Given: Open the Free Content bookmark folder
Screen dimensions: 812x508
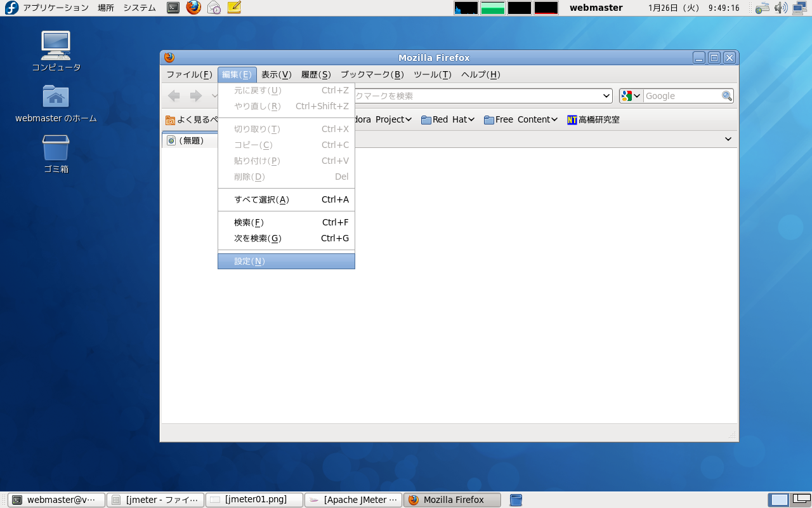Looking at the screenshot, I should [x=520, y=119].
